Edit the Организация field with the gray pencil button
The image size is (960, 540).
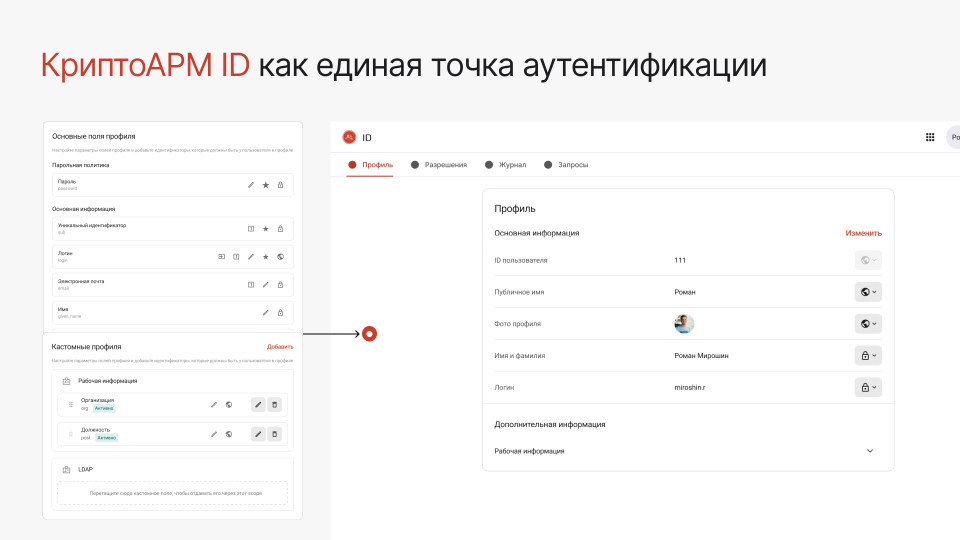[258, 405]
